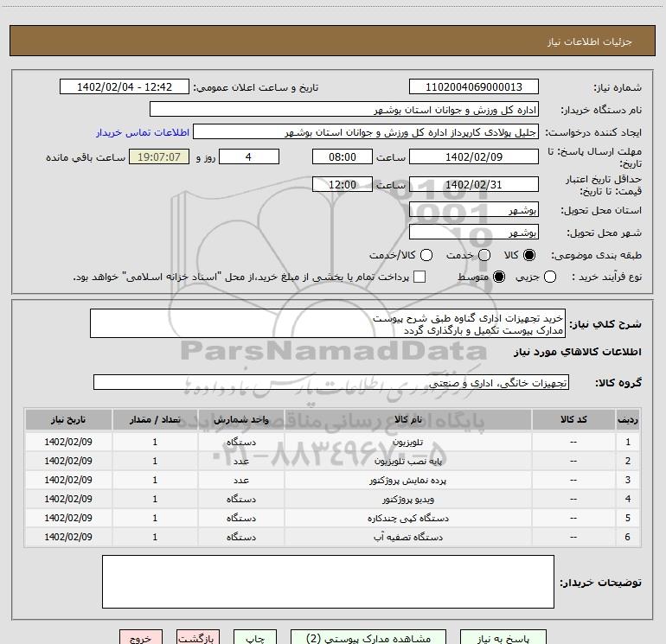The width and height of the screenshot is (666, 644).
Task: Click the announcement date field 1402/02/04 - 12:42
Action: (x=125, y=87)
